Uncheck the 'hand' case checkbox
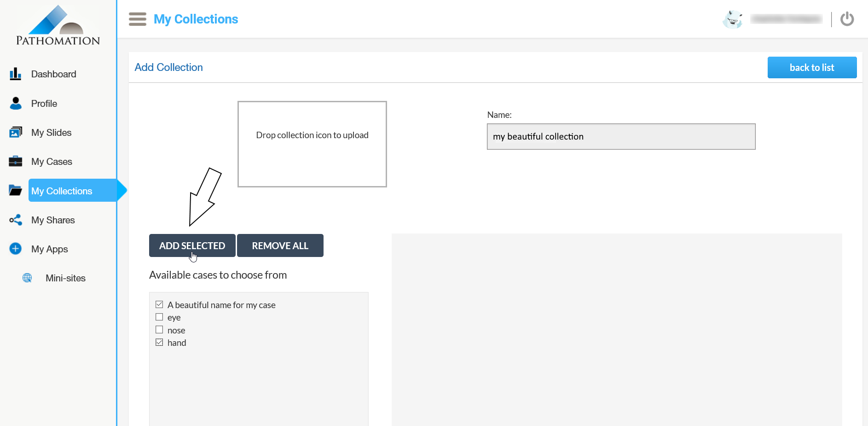 coord(159,342)
